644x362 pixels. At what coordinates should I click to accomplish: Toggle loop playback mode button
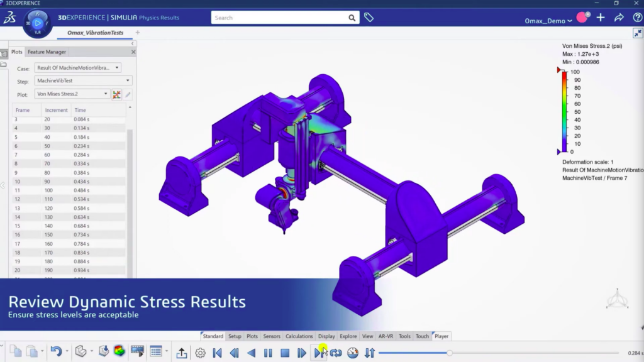pos(336,353)
